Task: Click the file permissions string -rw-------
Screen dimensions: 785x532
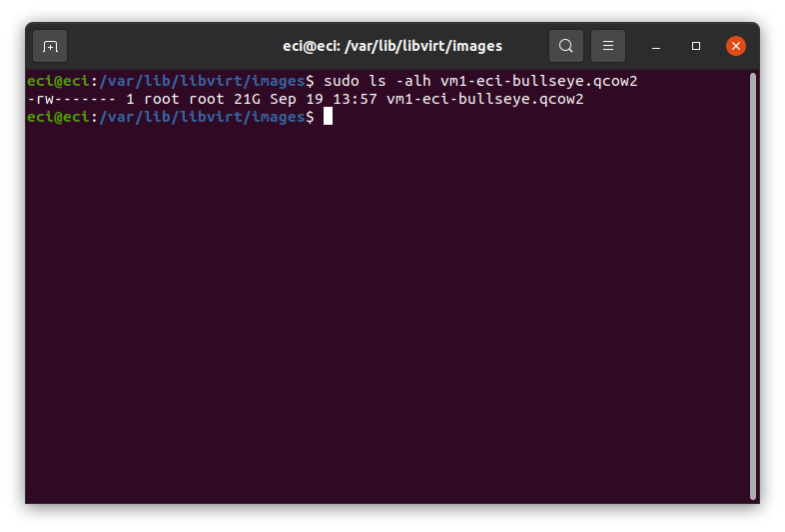Action: (x=72, y=99)
